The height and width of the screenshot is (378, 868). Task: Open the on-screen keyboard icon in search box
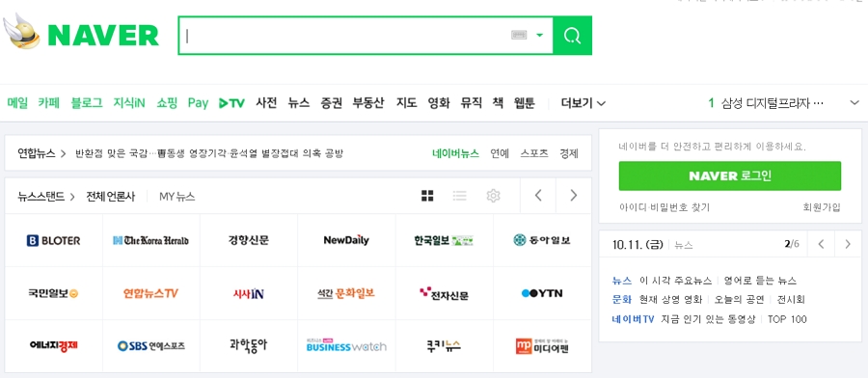click(519, 36)
